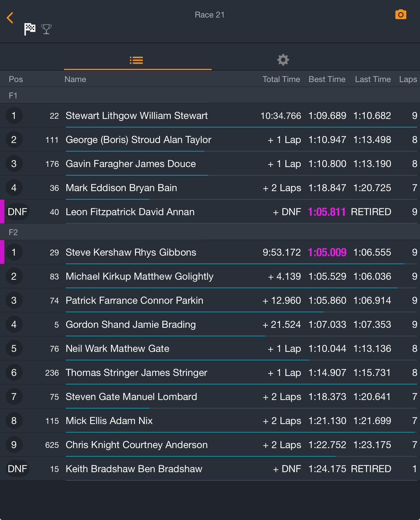Click RETIRED status for Leon Fitzpatrick
The image size is (420, 520).
[371, 212]
